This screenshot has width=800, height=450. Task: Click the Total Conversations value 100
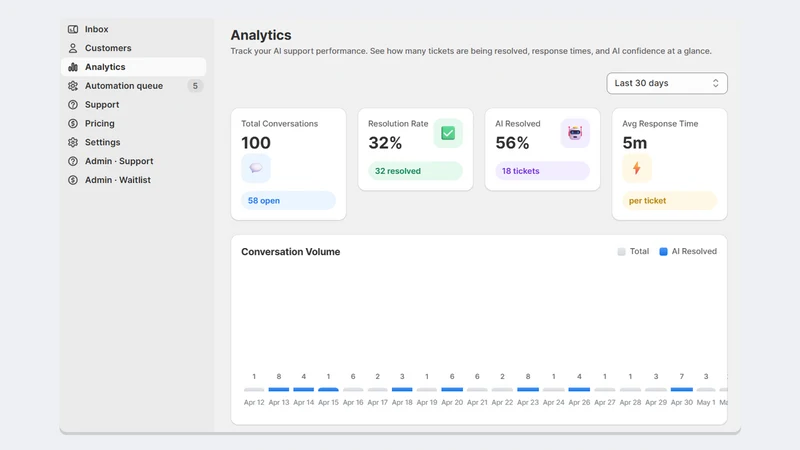coord(256,143)
